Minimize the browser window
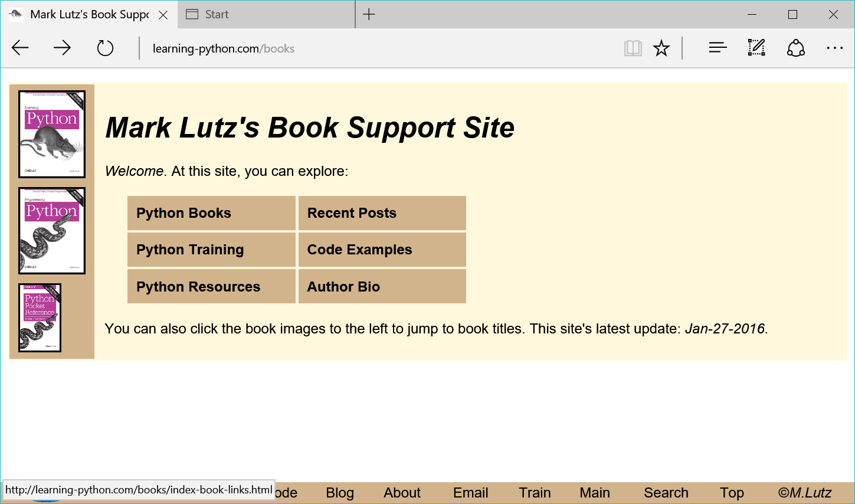Screen dimensions: 855x504 pos(752,14)
